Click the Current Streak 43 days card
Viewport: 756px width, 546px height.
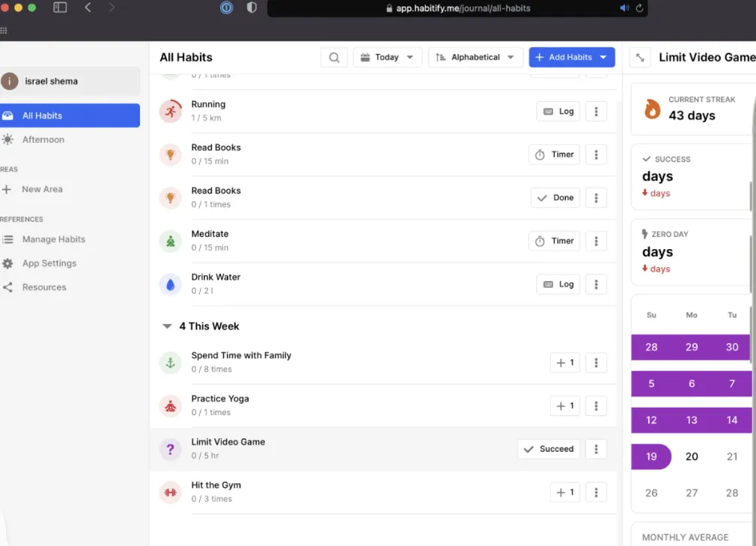[x=692, y=109]
